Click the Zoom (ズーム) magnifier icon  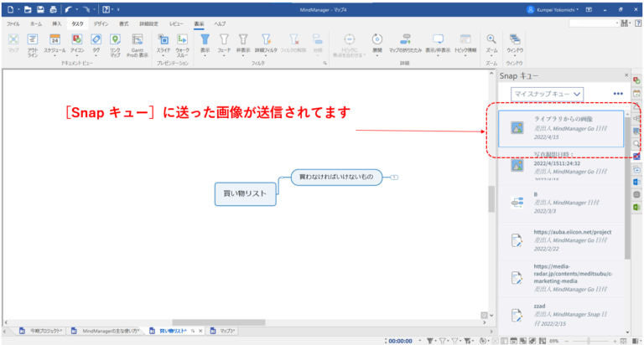pyautogui.click(x=491, y=39)
